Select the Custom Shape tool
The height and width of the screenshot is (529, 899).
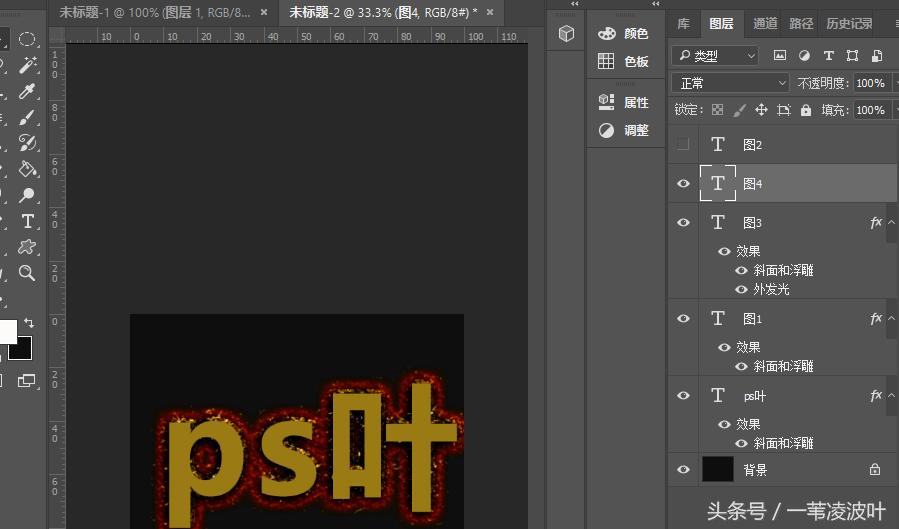(x=27, y=247)
